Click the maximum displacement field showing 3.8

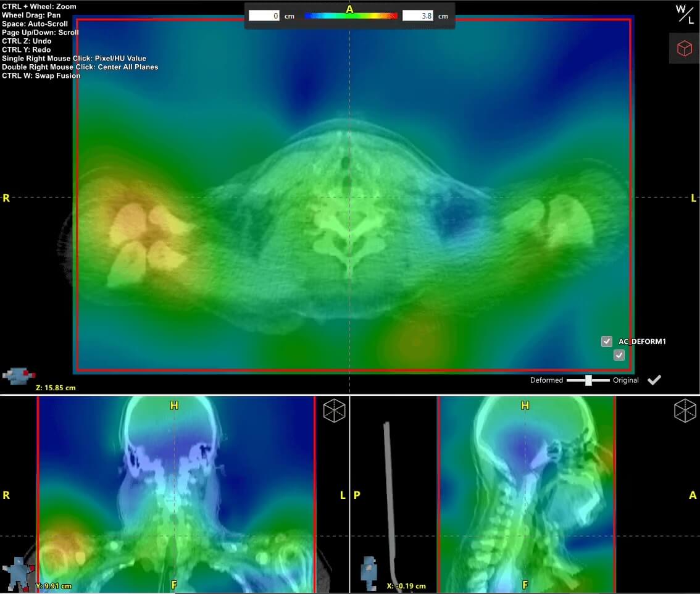[418, 16]
